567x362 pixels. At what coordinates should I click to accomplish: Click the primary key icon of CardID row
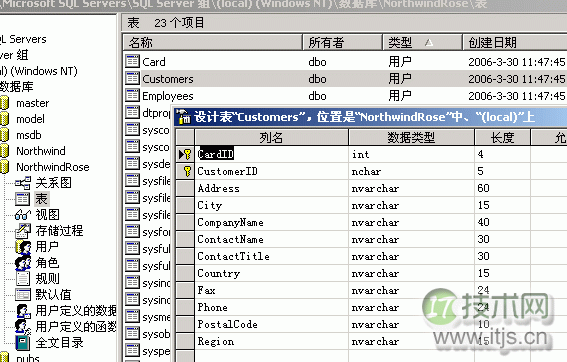tap(187, 154)
